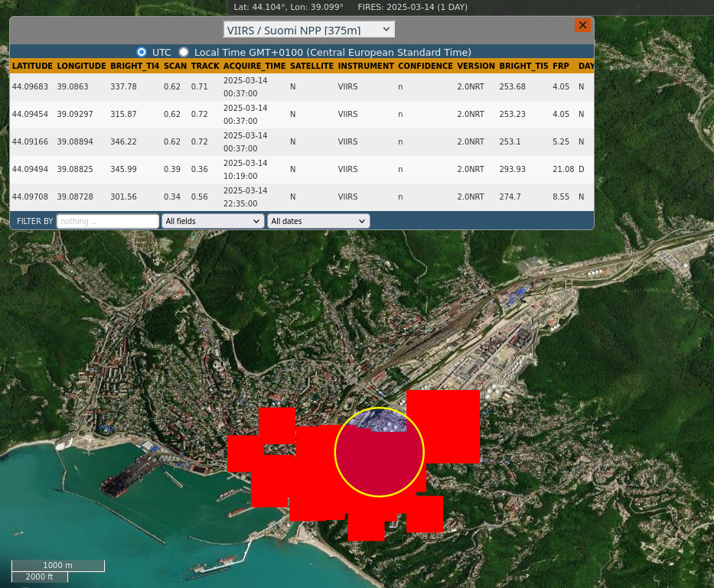Close the fire data popup panel
The height and width of the screenshot is (588, 714).
point(582,25)
